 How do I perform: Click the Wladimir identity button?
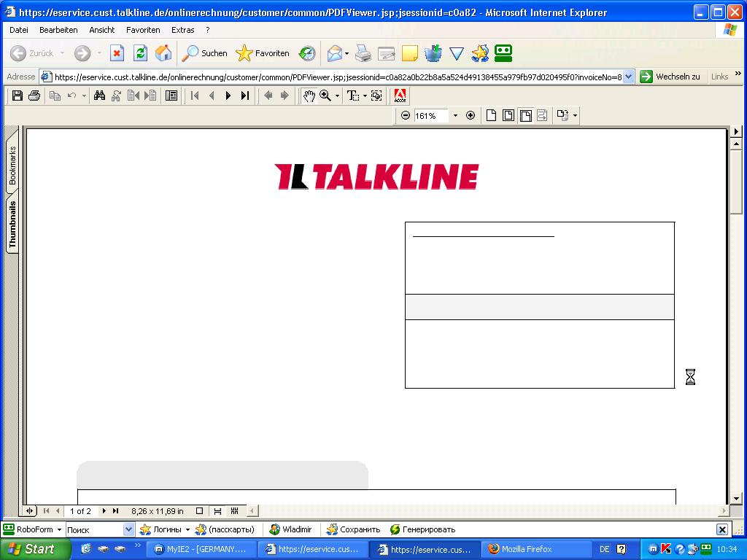(290, 529)
